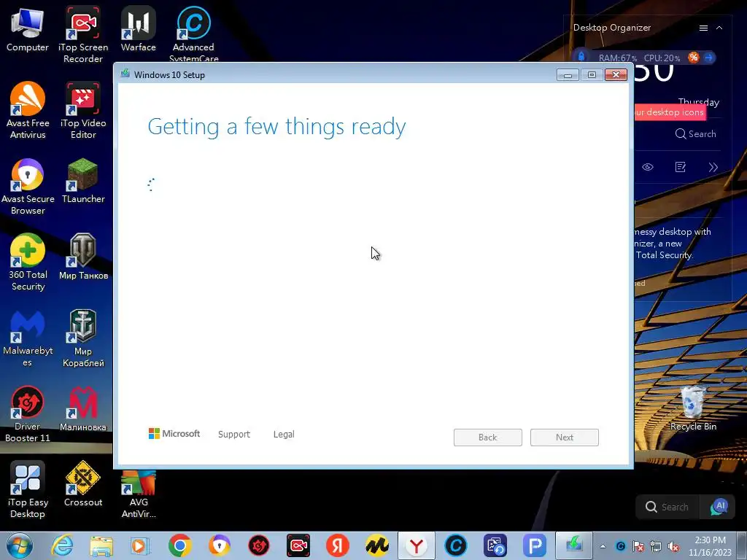Launch Malwarebytes desktop shortcut
Screen dimensions: 747x560
[x=28, y=338]
